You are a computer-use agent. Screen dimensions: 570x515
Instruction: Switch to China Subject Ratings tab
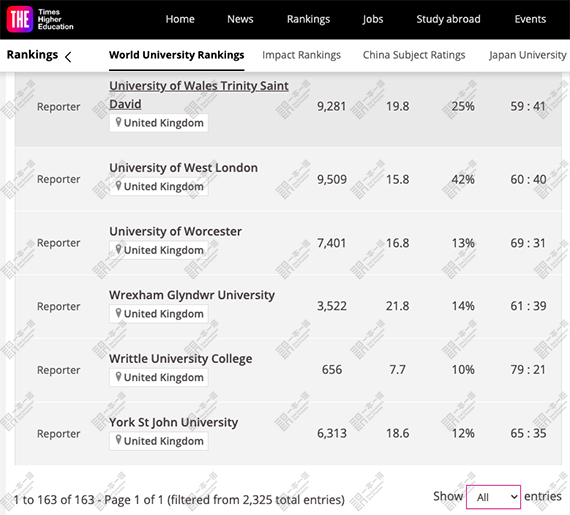click(x=414, y=55)
